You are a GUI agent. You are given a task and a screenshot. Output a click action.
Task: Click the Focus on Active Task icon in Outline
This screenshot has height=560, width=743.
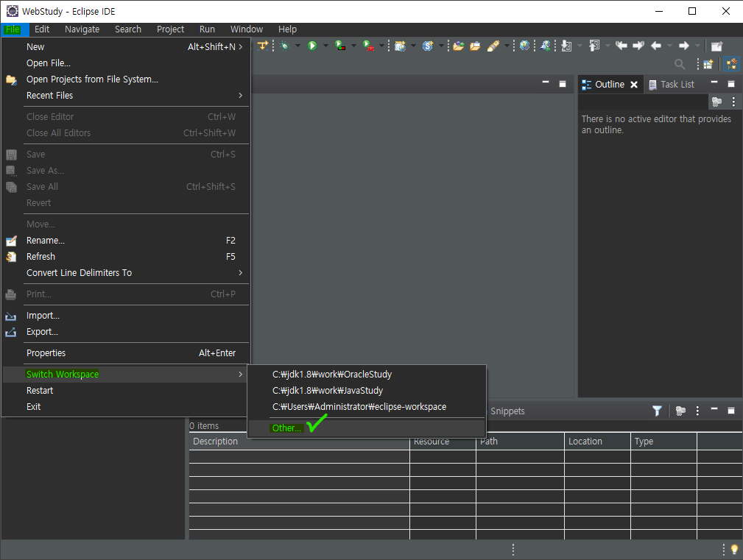click(716, 102)
